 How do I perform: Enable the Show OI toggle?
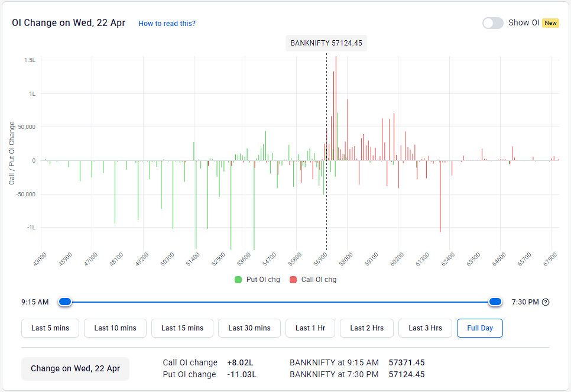(492, 22)
